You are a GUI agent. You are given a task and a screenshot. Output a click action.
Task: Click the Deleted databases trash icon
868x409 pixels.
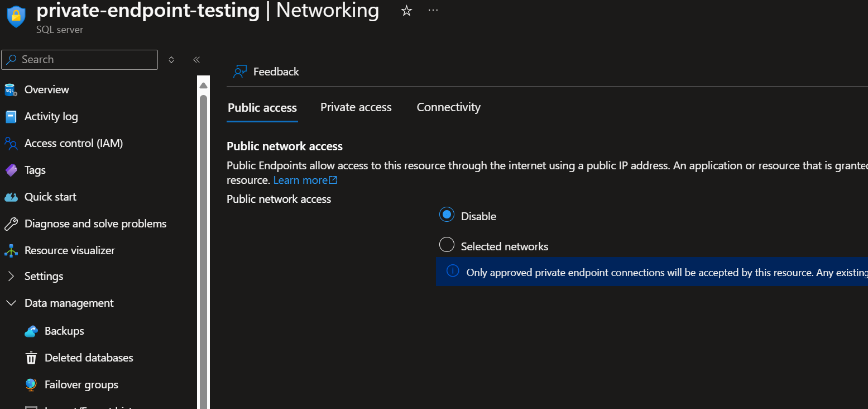[x=31, y=358]
